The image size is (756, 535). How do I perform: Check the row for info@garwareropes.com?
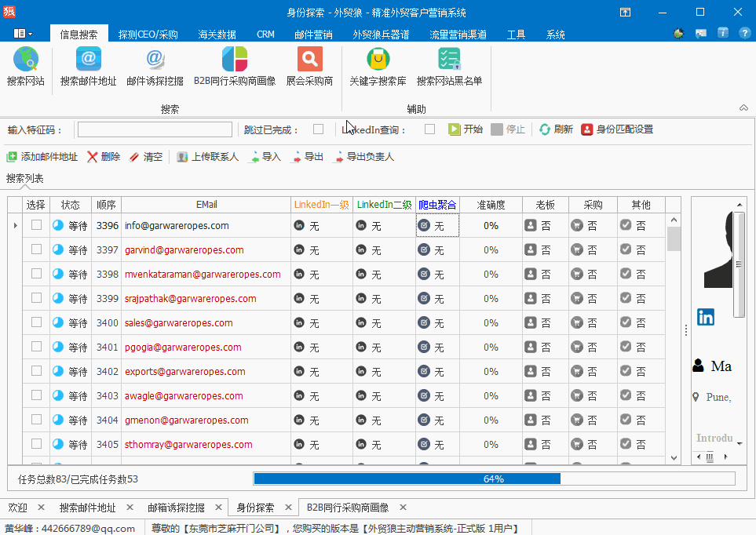(36, 225)
